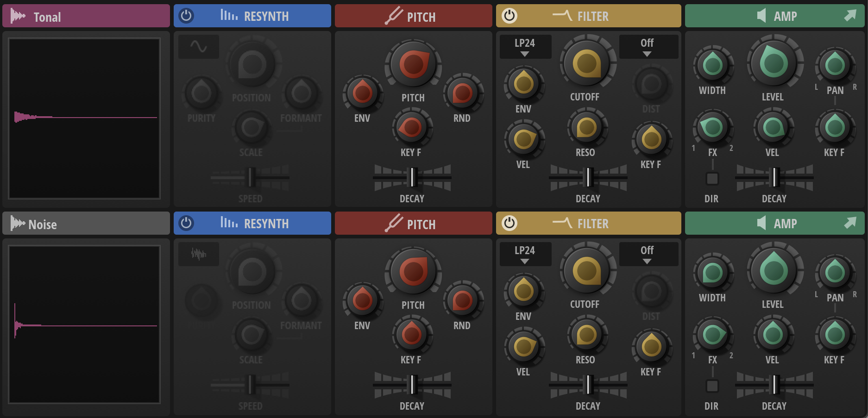Viewport: 868px width, 418px height.
Task: Click the Tonal waveform display thumbnail
Action: coord(86,119)
